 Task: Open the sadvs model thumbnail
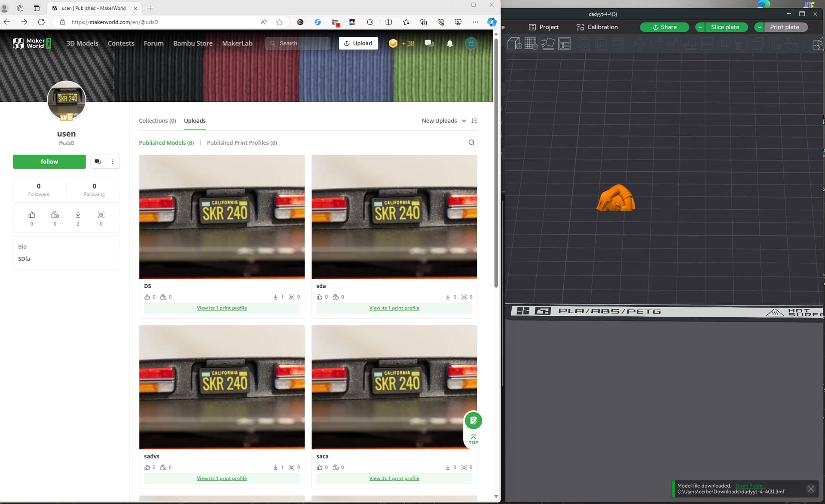222,387
